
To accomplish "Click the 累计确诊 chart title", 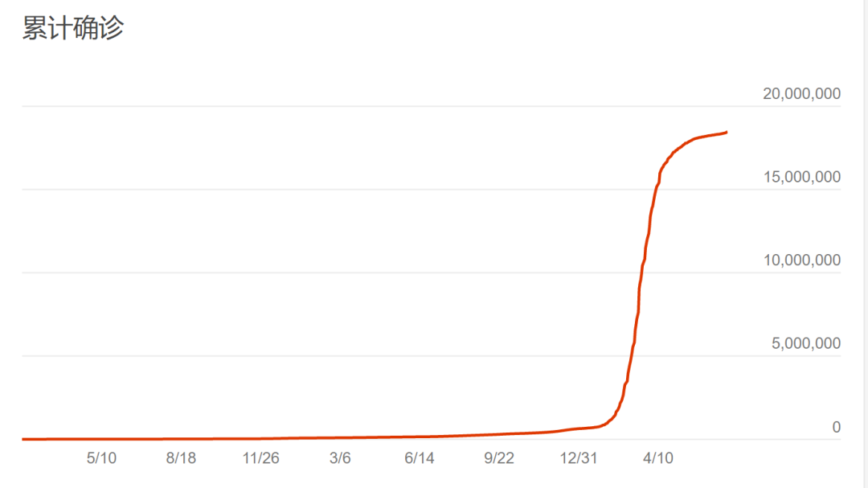I will (73, 30).
